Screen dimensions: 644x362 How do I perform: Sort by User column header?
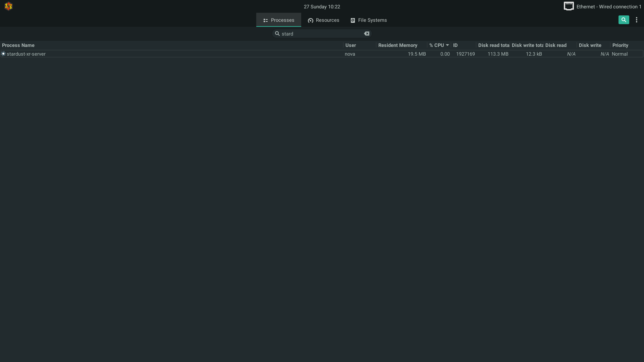(351, 45)
